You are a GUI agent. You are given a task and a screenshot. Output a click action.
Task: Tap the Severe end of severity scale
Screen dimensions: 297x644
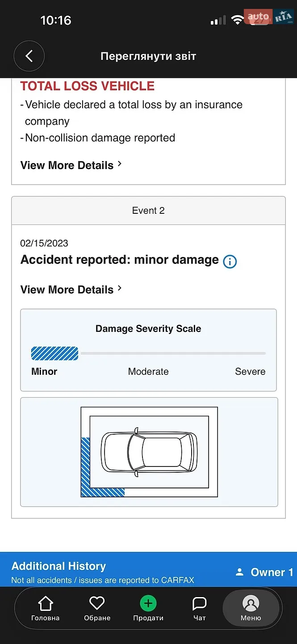[x=250, y=372]
